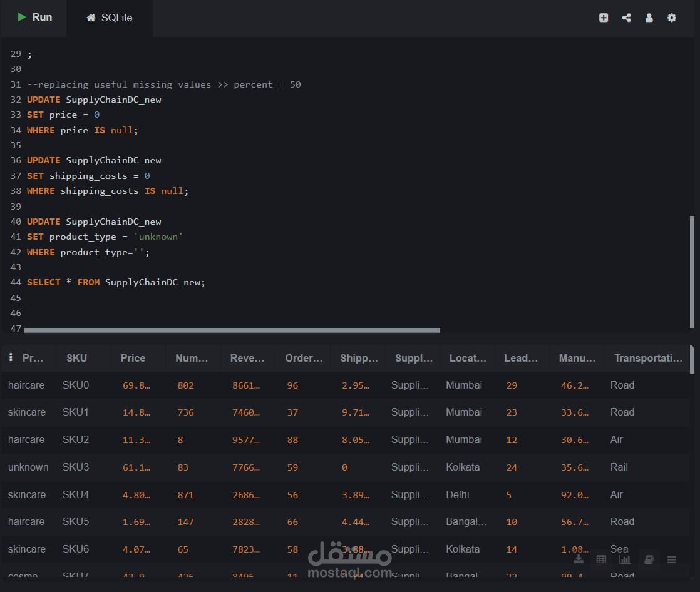This screenshot has height=592, width=700.
Task: Click the Kolkata cell in SKU3 row
Action: [463, 467]
